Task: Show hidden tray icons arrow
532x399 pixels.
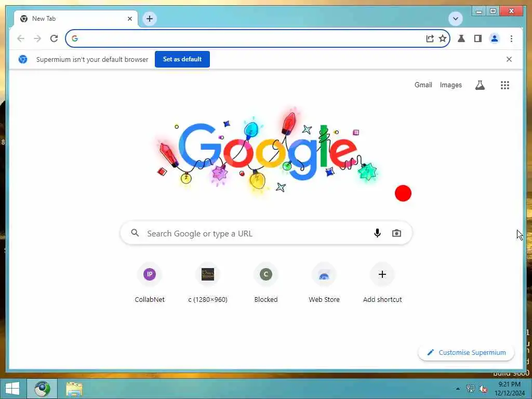Action: (x=458, y=389)
